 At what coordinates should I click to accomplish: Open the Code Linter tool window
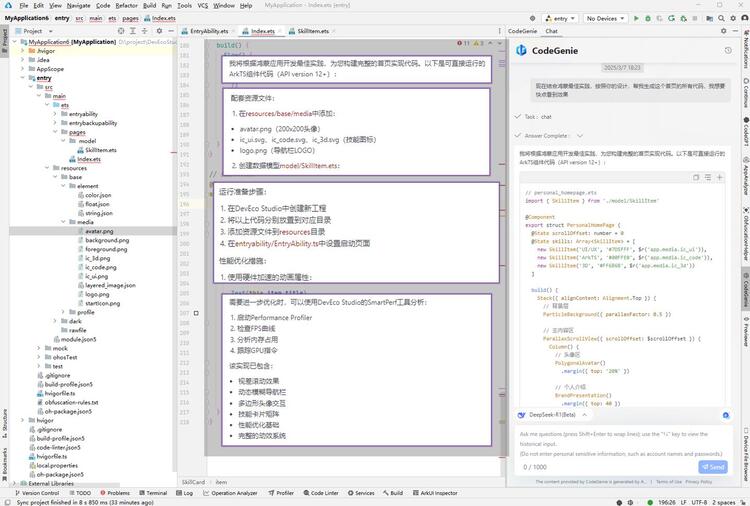tap(321, 493)
